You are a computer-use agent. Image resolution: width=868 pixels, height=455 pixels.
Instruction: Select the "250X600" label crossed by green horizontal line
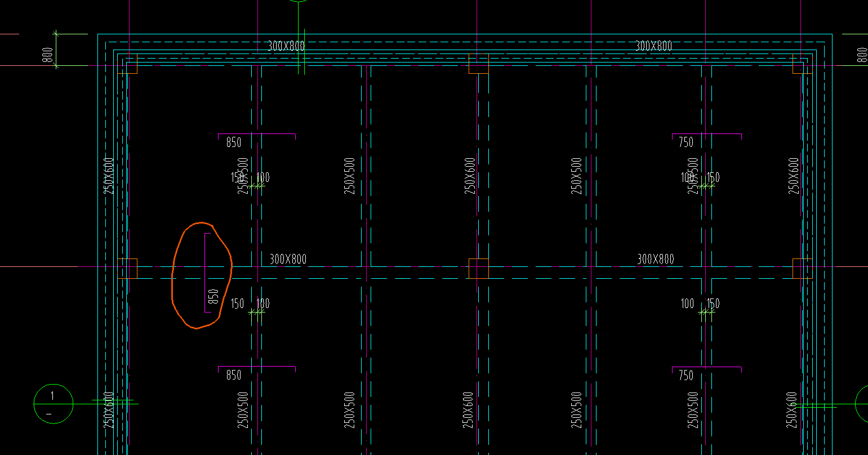(109, 410)
